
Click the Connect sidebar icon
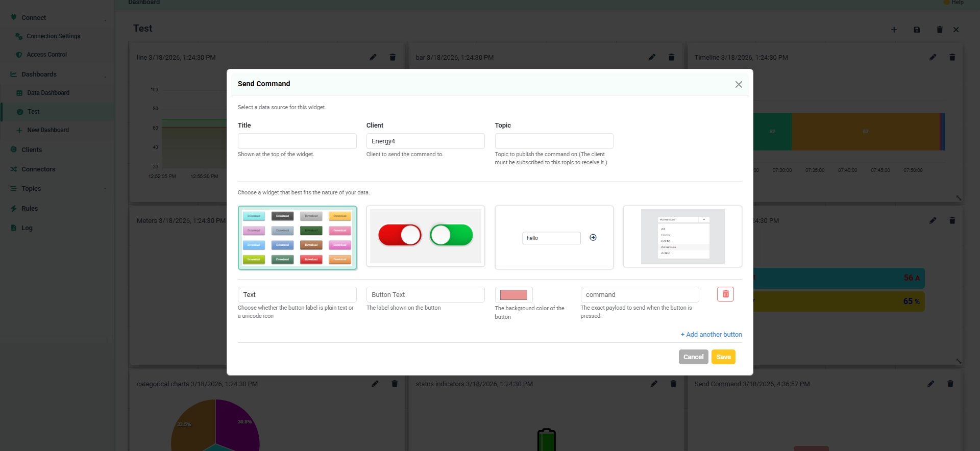coord(14,17)
